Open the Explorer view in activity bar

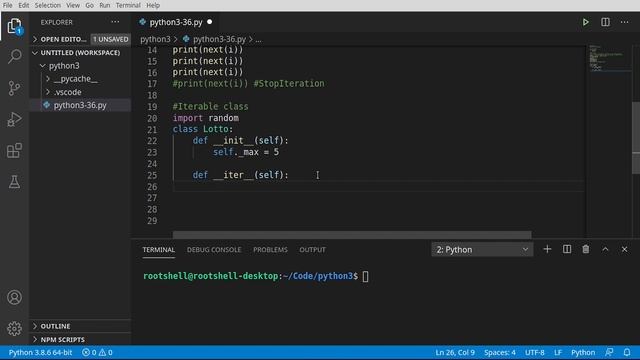[14, 27]
